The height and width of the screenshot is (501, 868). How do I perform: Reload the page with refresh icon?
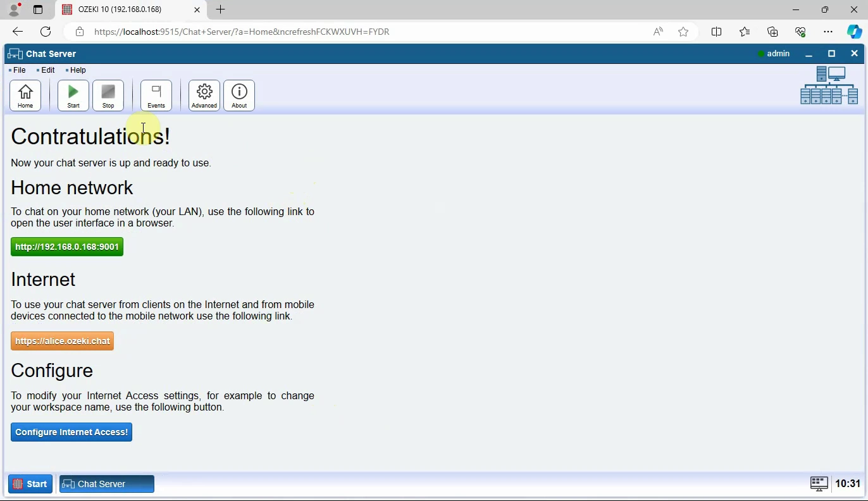46,32
